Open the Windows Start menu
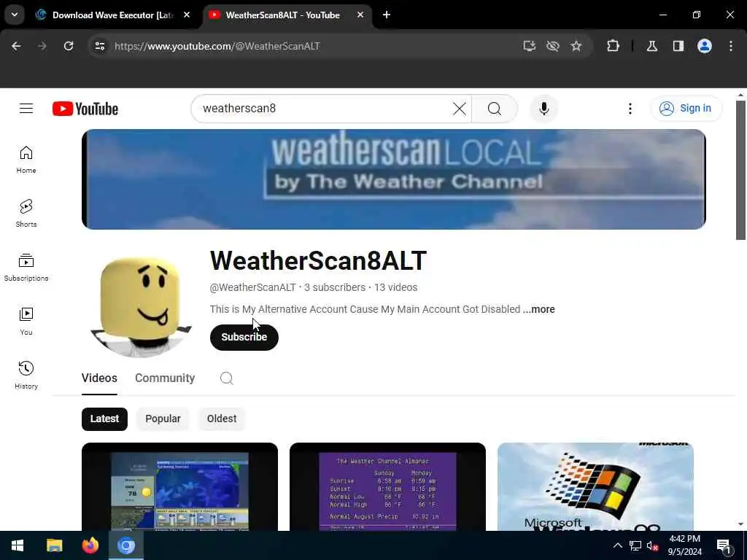The height and width of the screenshot is (560, 747). (x=18, y=545)
